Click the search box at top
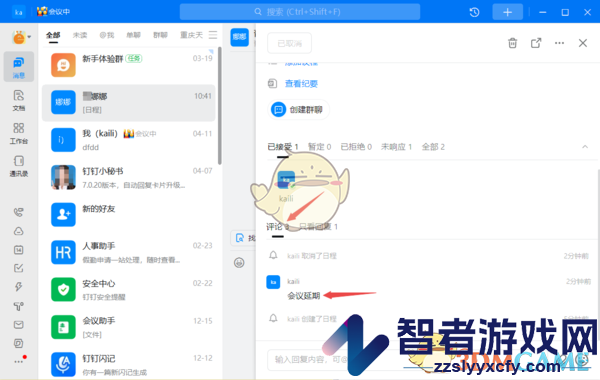This screenshot has width=600, height=380. click(x=300, y=12)
